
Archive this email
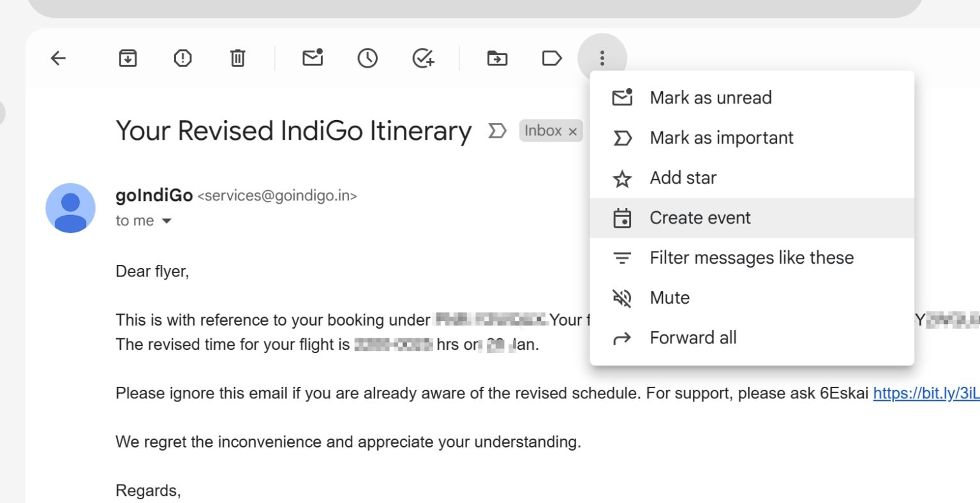pos(128,59)
